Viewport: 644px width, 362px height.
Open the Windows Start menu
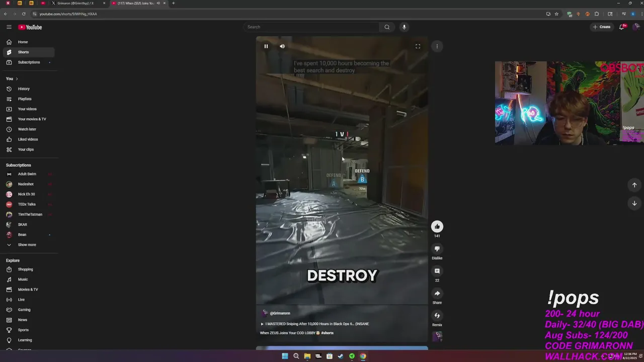285,356
